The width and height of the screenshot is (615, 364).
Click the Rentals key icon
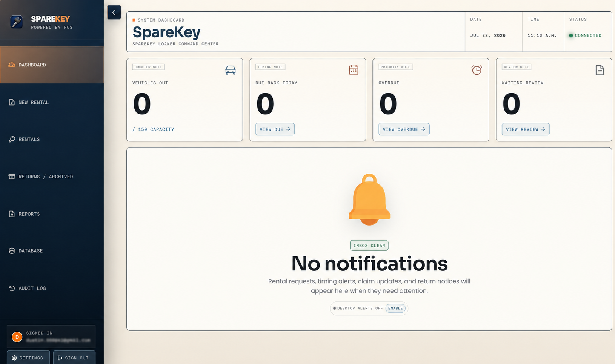tap(12, 139)
